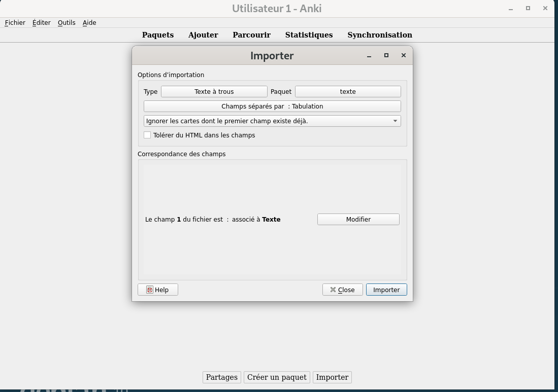This screenshot has width=558, height=392.
Task: Close the Importer dialog with its X icon
Action: click(x=404, y=55)
